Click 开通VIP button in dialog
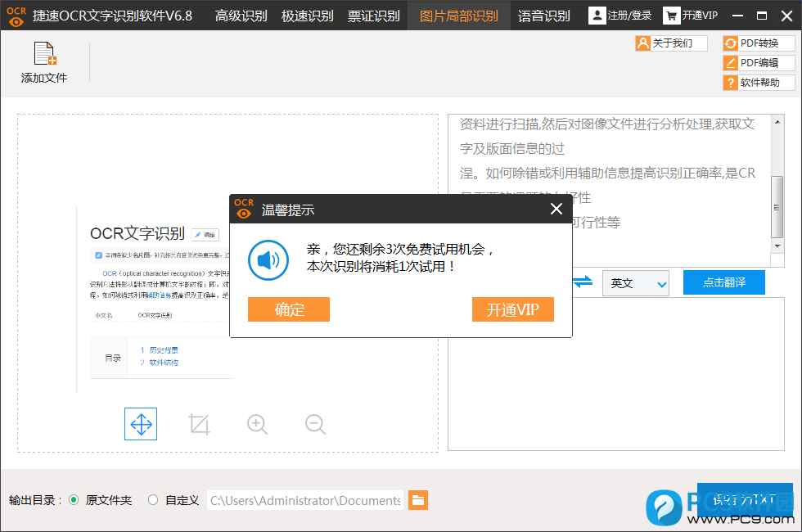The width and height of the screenshot is (802, 532). pos(513,309)
